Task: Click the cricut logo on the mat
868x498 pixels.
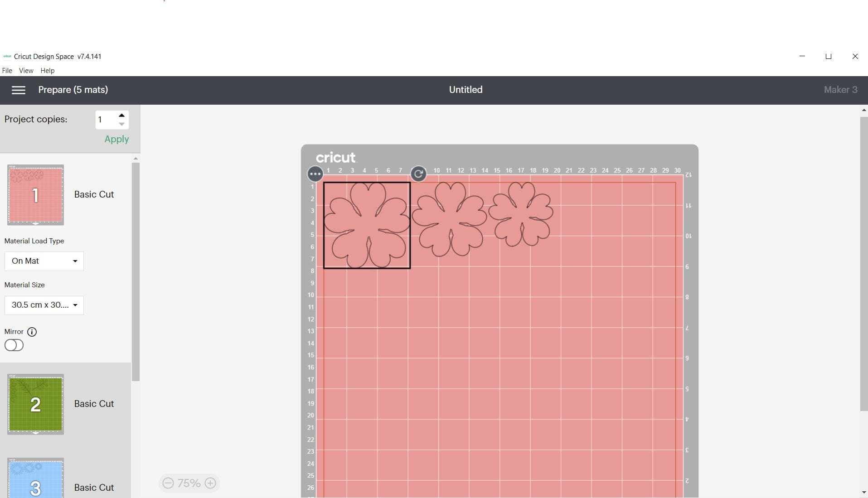Action: [336, 157]
